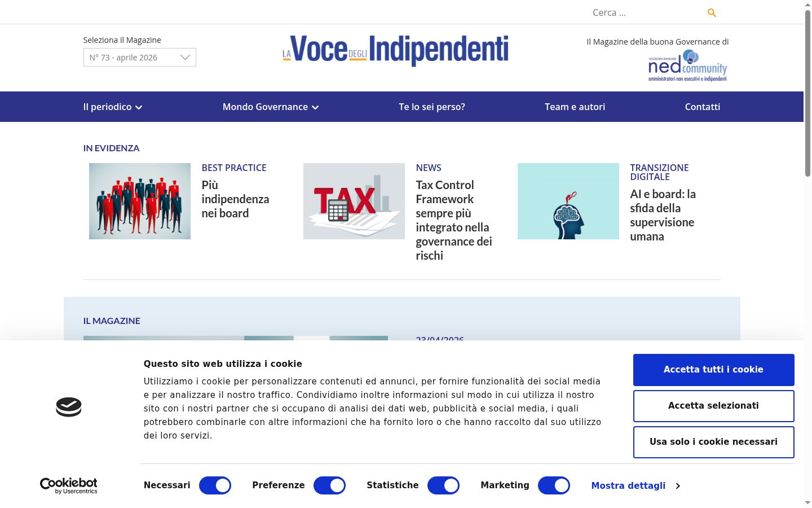
Task: Open Te lo sei perso? menu item
Action: (432, 107)
